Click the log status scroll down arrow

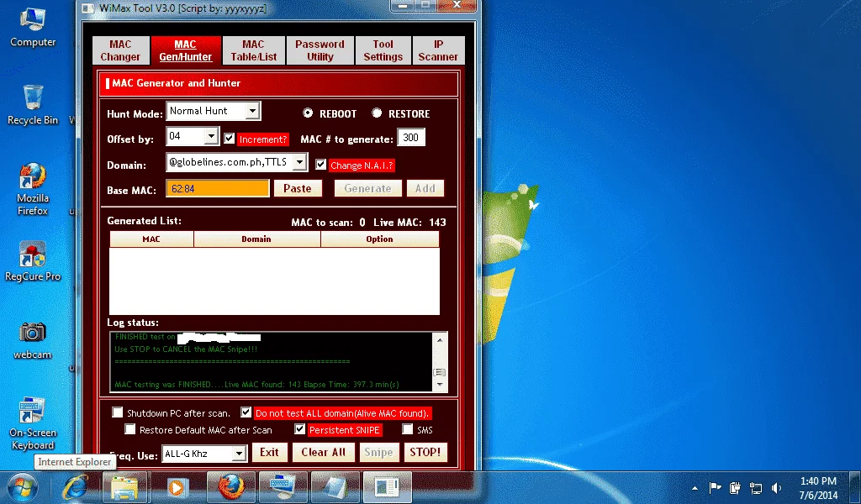point(439,385)
